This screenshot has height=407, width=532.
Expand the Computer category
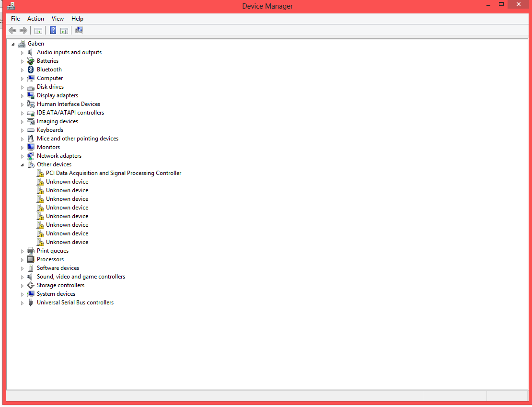coord(23,79)
